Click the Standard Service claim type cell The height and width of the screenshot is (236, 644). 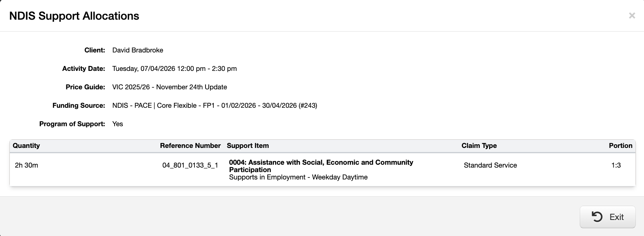[490, 165]
